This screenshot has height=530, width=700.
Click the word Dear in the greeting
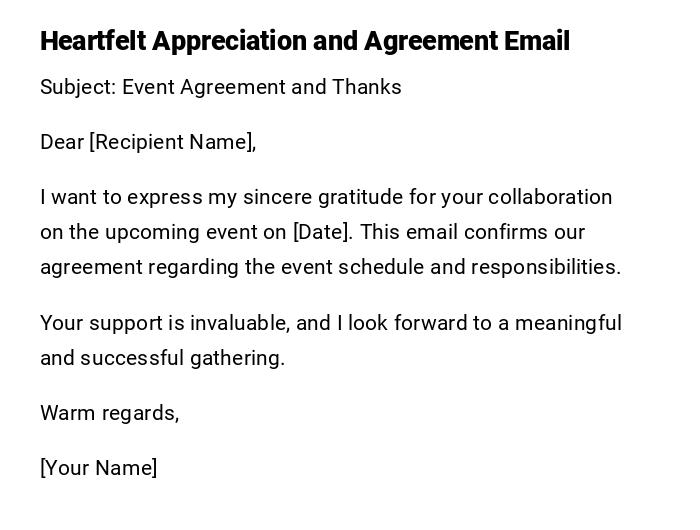(x=61, y=142)
